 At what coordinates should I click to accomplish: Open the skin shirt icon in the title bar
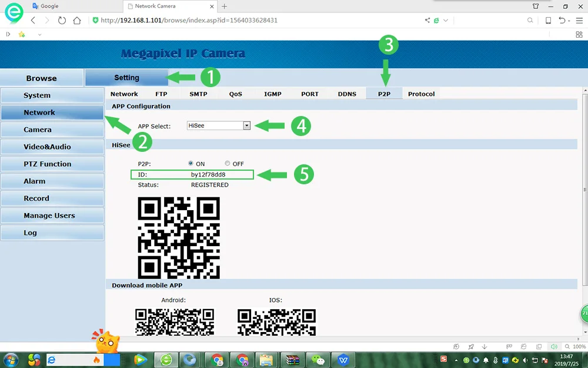click(536, 6)
